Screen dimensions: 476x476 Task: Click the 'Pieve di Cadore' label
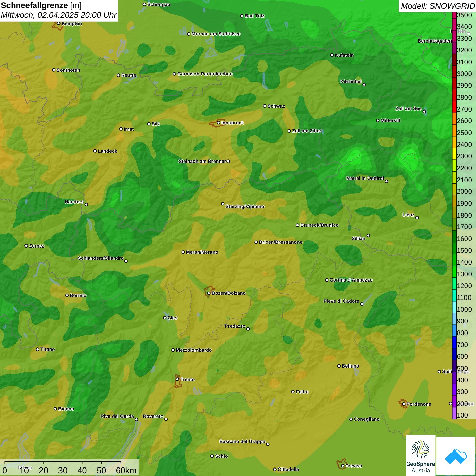341,301
